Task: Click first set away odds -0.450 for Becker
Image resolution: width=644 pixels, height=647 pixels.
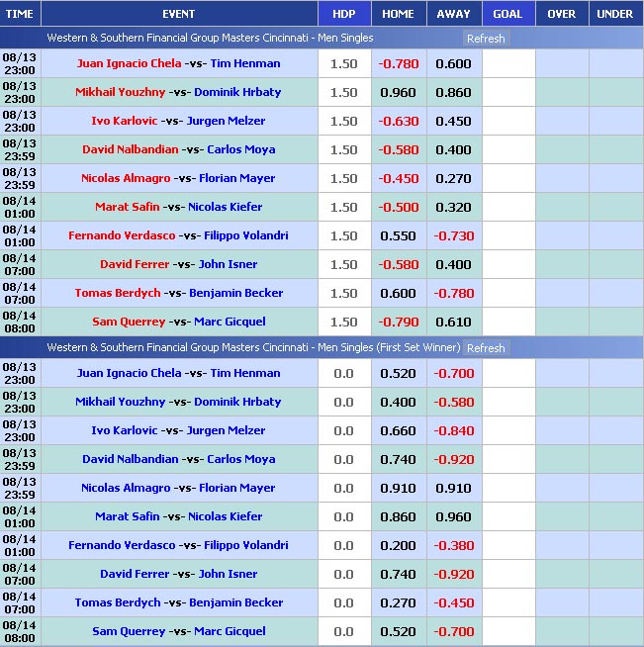Action: pos(453,602)
